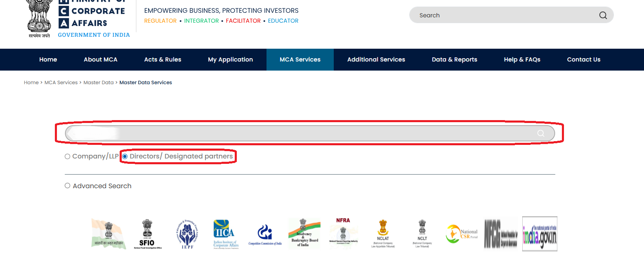Select Directors/ Designated partners radio option
The image size is (644, 279).
(125, 157)
